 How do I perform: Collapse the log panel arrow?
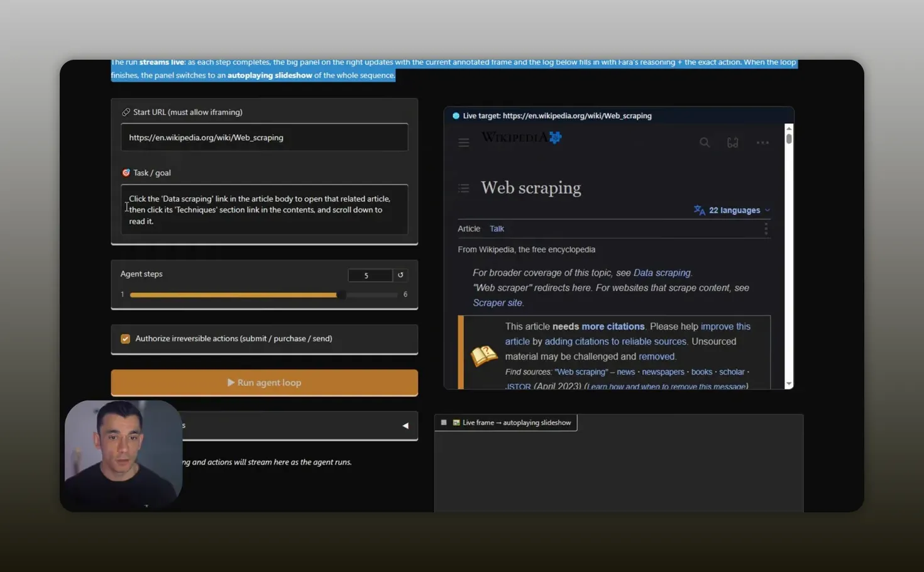pos(405,426)
